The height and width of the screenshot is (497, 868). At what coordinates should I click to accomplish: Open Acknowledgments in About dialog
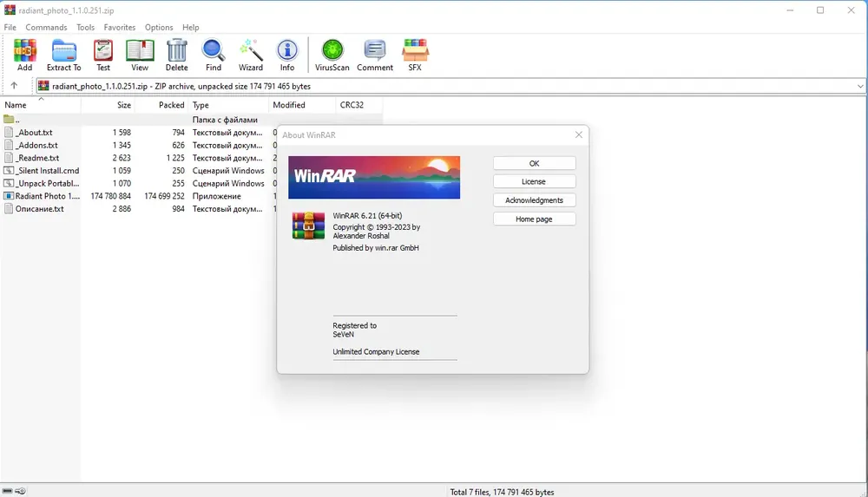[x=534, y=200]
